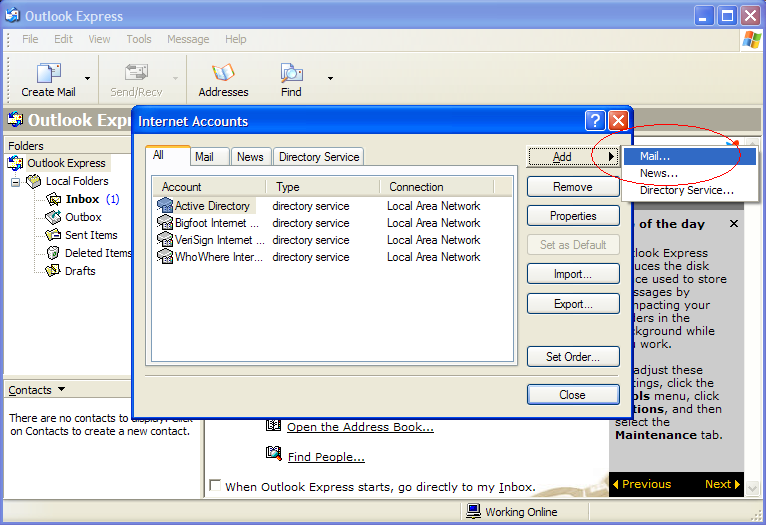Open the Address Book... link
This screenshot has height=525, width=766.
[360, 427]
